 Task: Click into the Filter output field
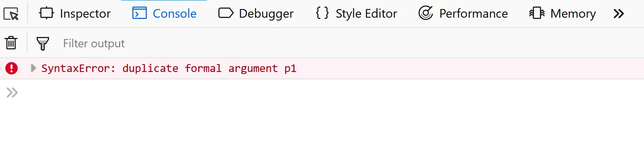click(350, 43)
